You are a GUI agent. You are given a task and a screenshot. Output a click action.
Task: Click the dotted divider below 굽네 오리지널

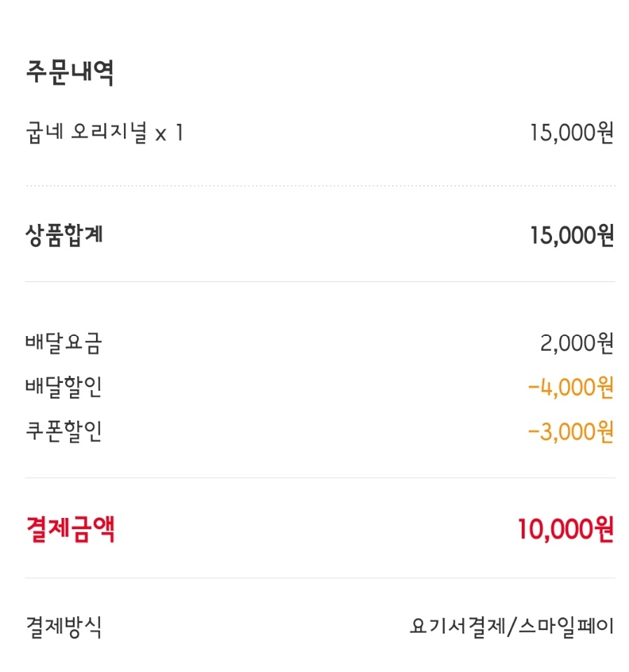[x=319, y=186]
